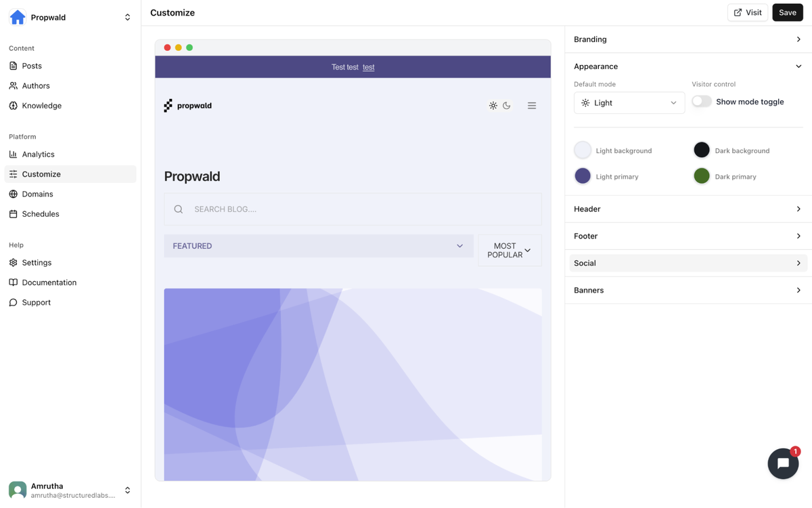The width and height of the screenshot is (812, 508).
Task: Click the propwald pixel logo in preview
Action: [168, 106]
